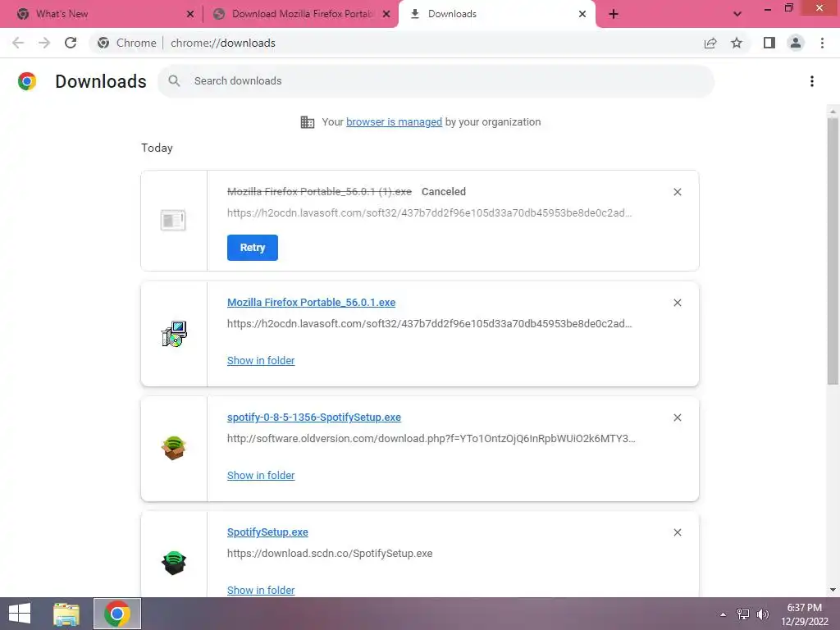This screenshot has height=630, width=840.
Task: Click the oldversion.com download URL
Action: coord(431,438)
